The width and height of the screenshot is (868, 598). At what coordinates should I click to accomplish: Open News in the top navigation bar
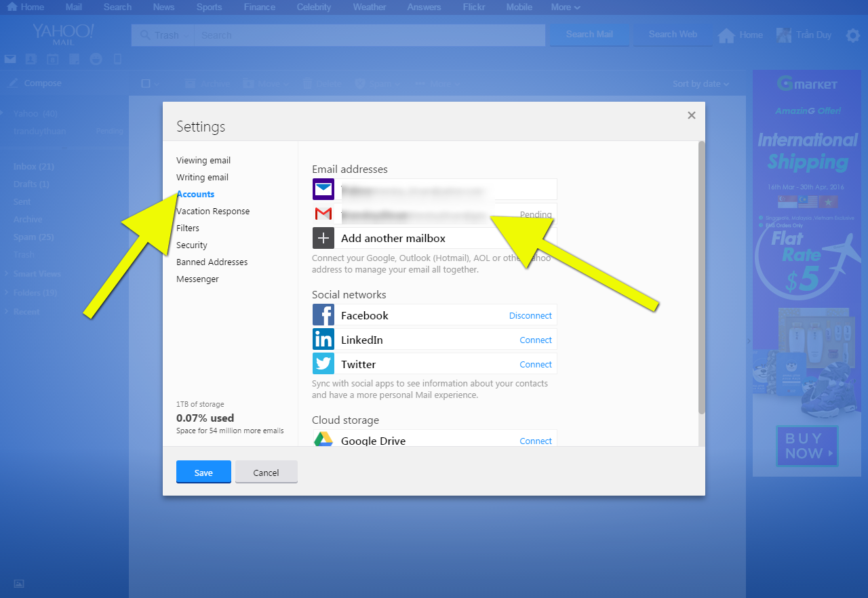pos(163,7)
